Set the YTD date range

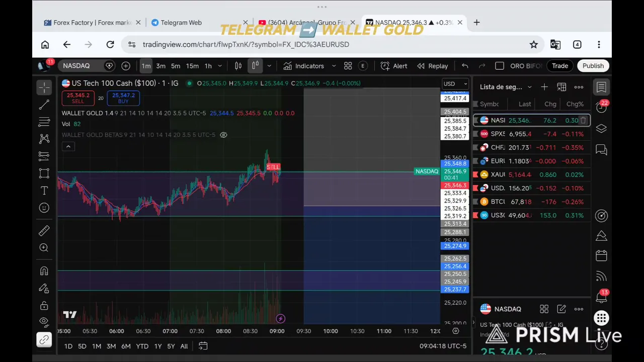(142, 346)
